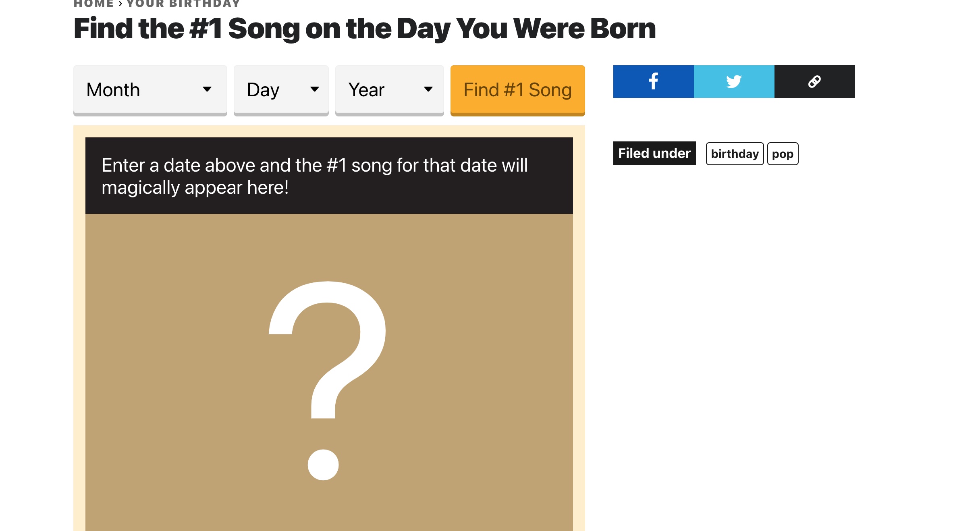The width and height of the screenshot is (980, 531).
Task: Share the page on Facebook
Action: tap(653, 81)
